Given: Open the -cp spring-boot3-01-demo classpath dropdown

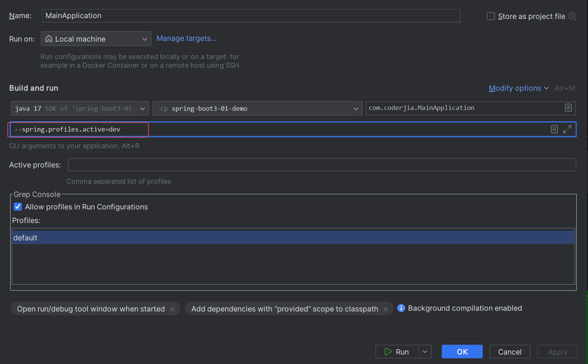Looking at the screenshot, I should click(x=258, y=108).
